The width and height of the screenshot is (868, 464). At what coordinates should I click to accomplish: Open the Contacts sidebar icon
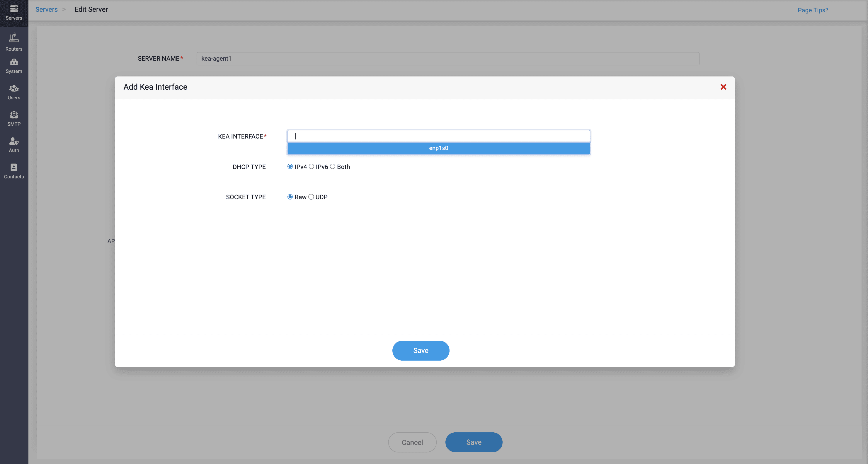(14, 171)
